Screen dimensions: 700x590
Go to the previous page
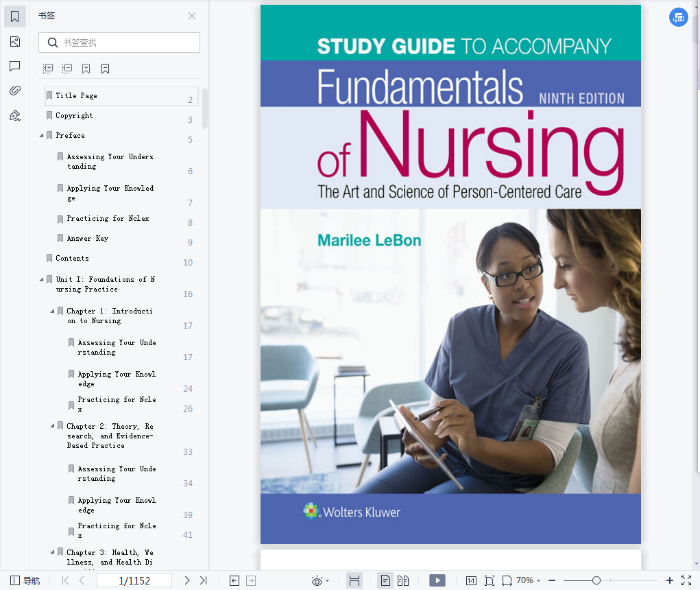tap(82, 580)
